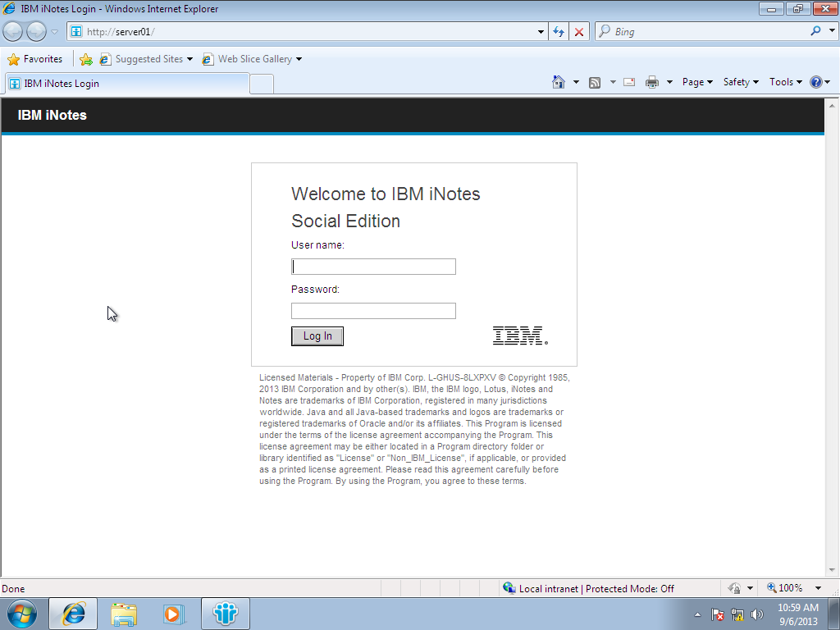Click the Read Mail icon
This screenshot has height=630, width=840.
click(x=628, y=82)
